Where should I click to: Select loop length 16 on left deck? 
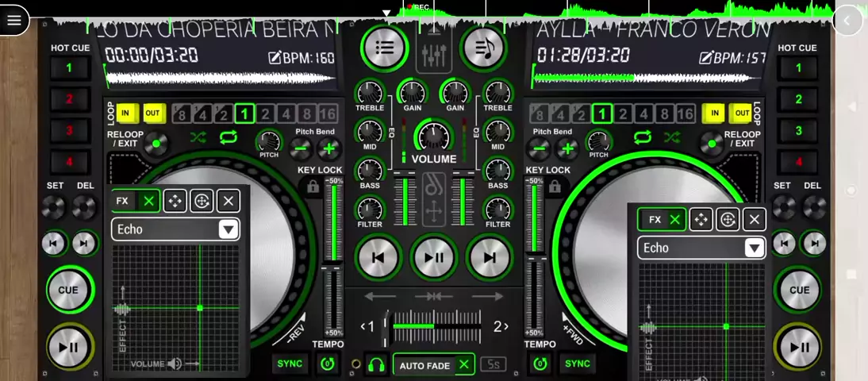pos(328,114)
